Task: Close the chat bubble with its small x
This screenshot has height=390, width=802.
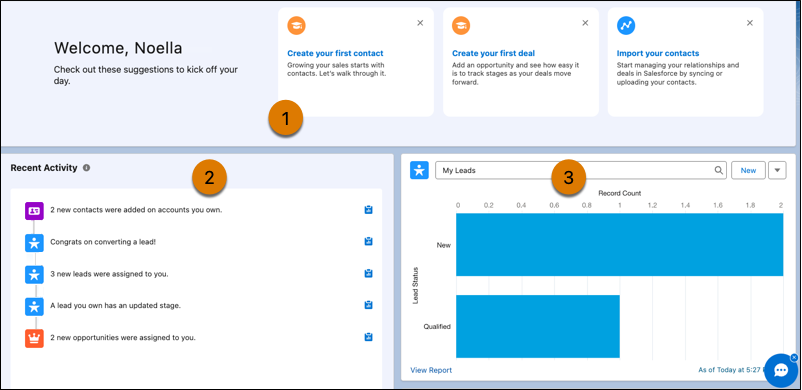Action: pos(794,357)
